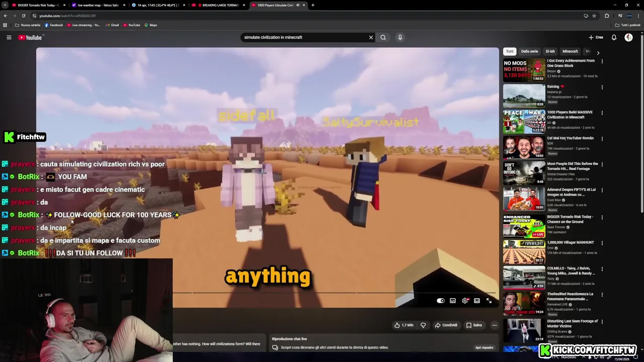Open options for 'Raining' video
Image resolution: width=644 pixels, height=362 pixels.
(602, 87)
